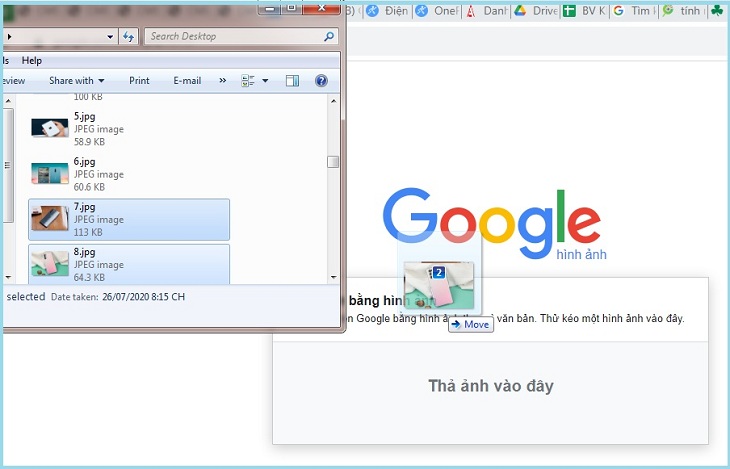Open the Help menu in Explorer
This screenshot has width=730, height=469.
pos(32,61)
